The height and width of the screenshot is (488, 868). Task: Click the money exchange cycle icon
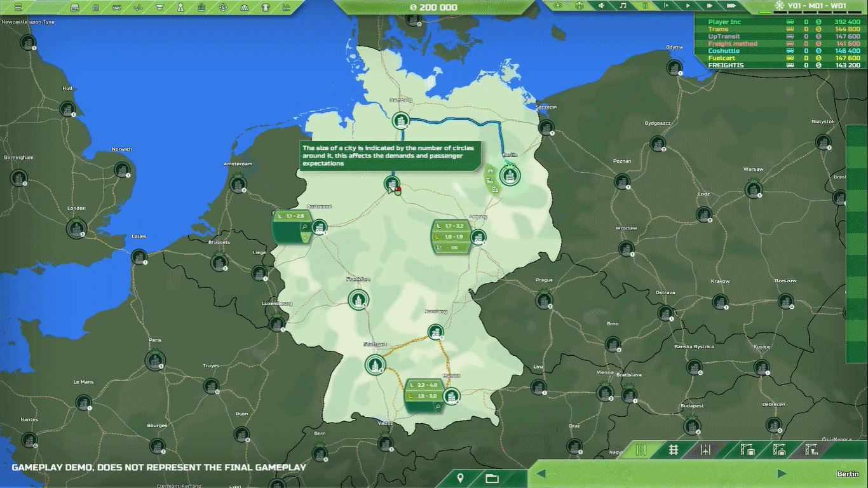tap(223, 7)
